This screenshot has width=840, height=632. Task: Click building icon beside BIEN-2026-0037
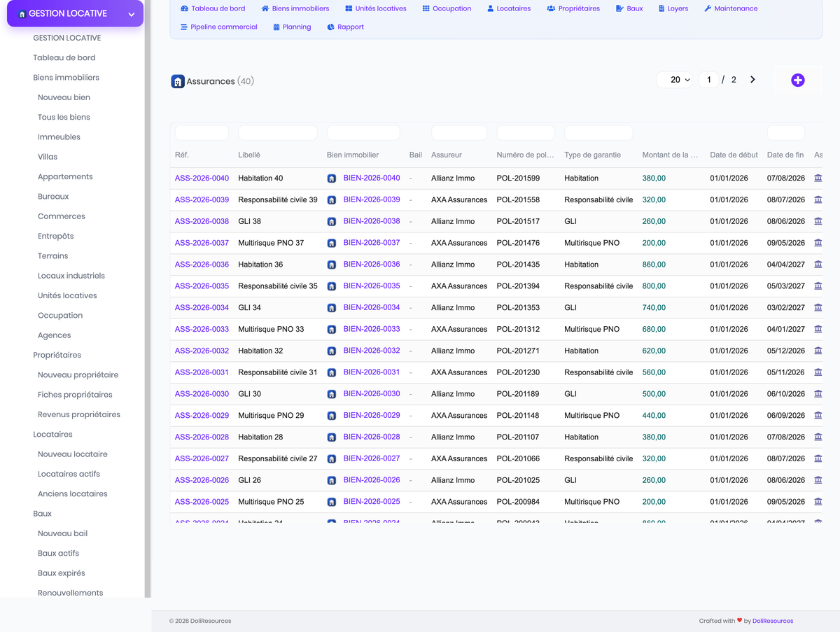click(332, 244)
